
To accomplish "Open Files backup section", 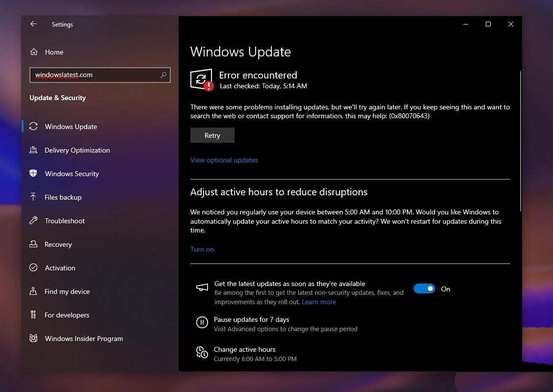I will coord(63,197).
